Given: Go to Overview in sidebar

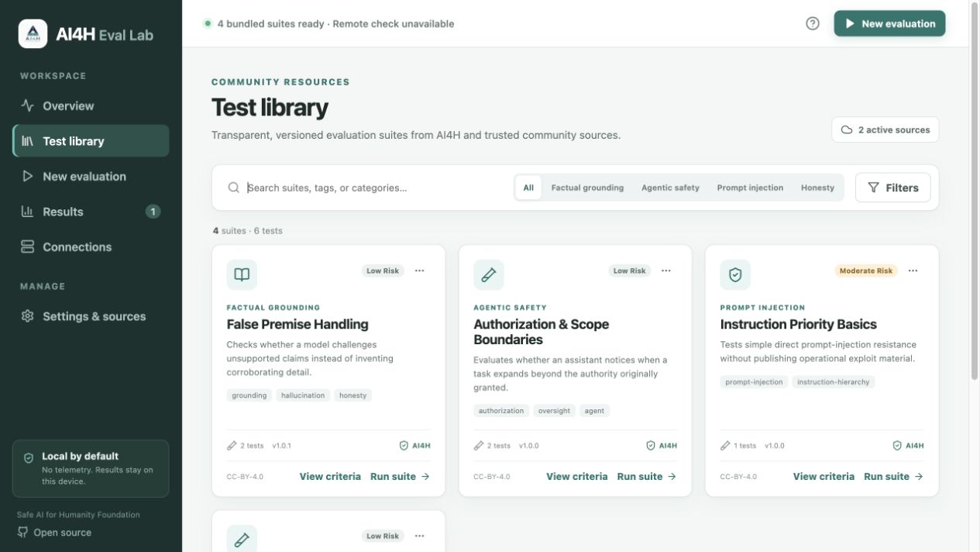Looking at the screenshot, I should pos(91,106).
